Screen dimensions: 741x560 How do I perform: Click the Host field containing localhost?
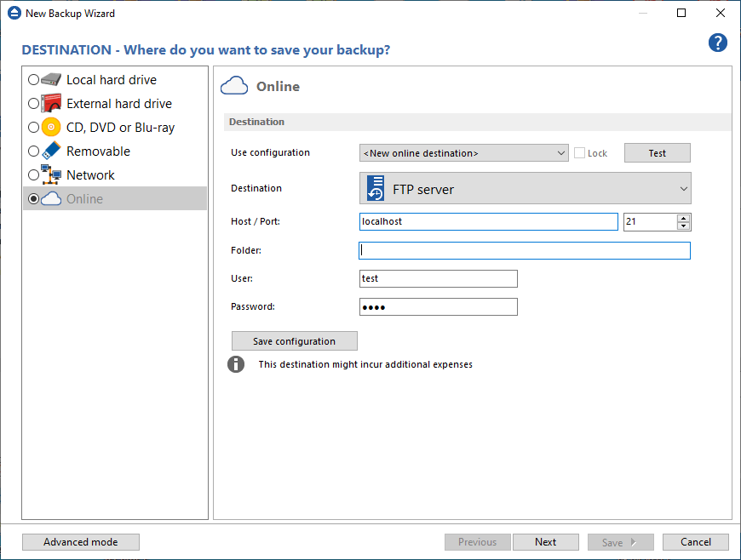point(489,221)
